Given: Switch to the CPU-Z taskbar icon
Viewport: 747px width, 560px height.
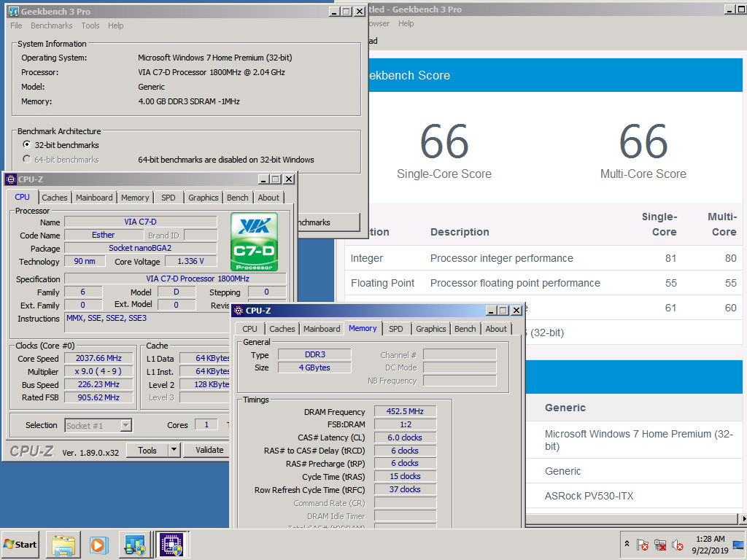Looking at the screenshot, I should [x=171, y=545].
